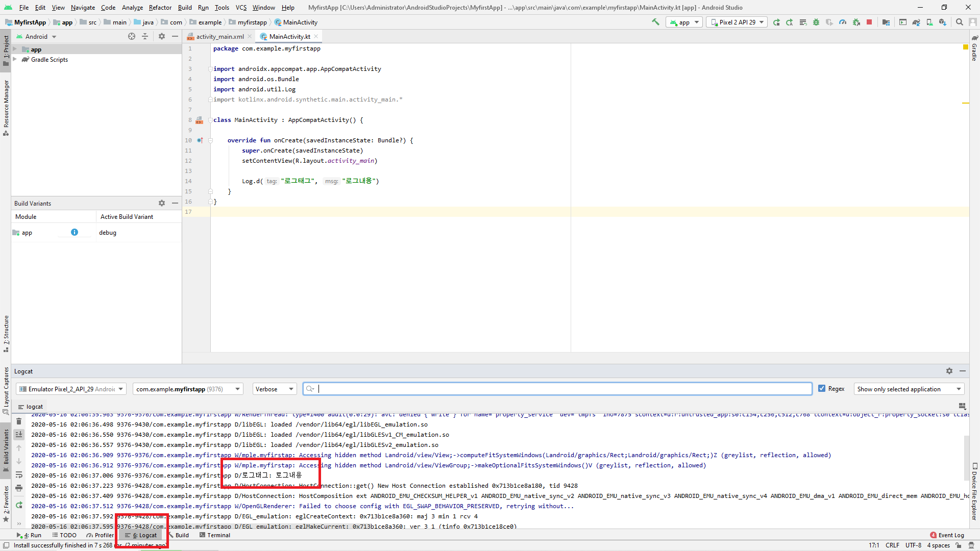Click the logcat search input field
The image size is (980, 551).
(561, 389)
